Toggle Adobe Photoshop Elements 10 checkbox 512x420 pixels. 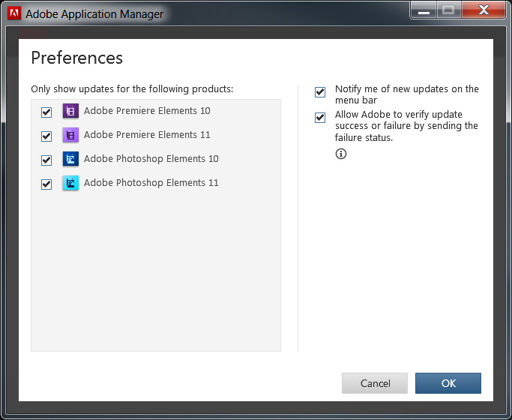coord(46,160)
